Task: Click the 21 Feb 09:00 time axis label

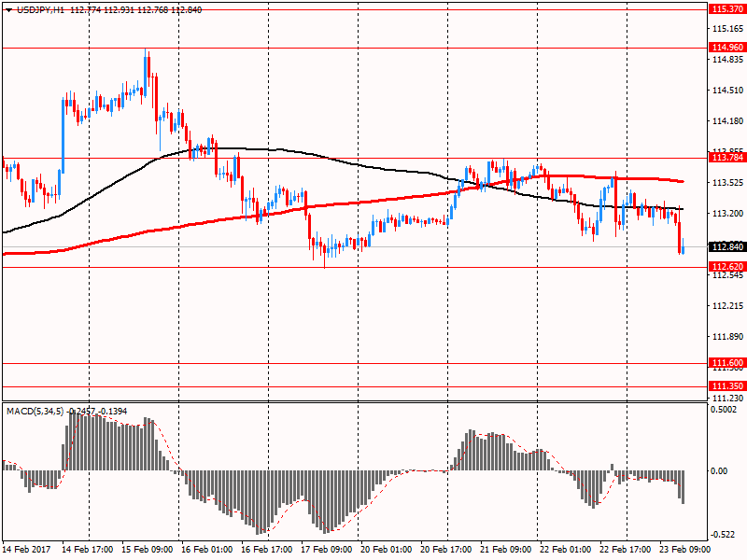Action: coord(506,551)
